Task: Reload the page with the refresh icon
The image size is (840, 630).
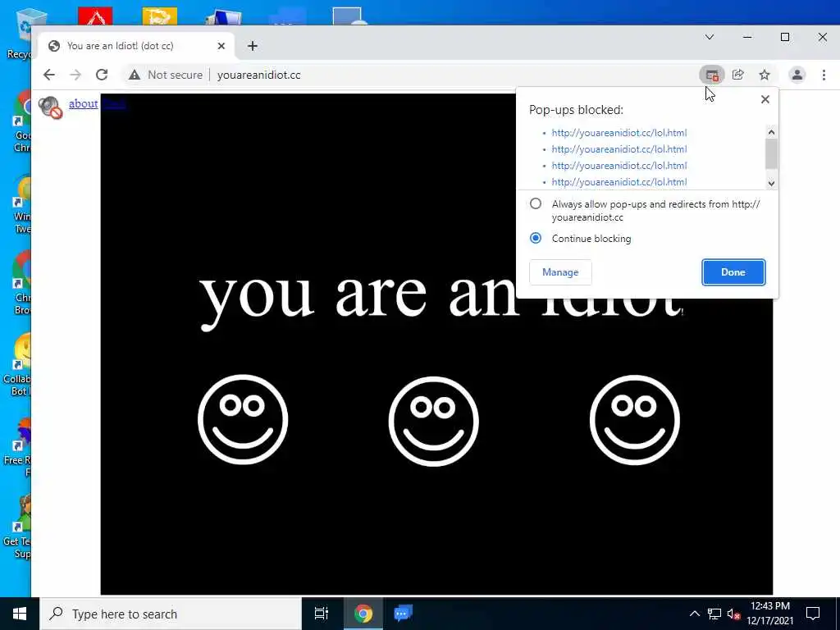Action: click(x=102, y=75)
